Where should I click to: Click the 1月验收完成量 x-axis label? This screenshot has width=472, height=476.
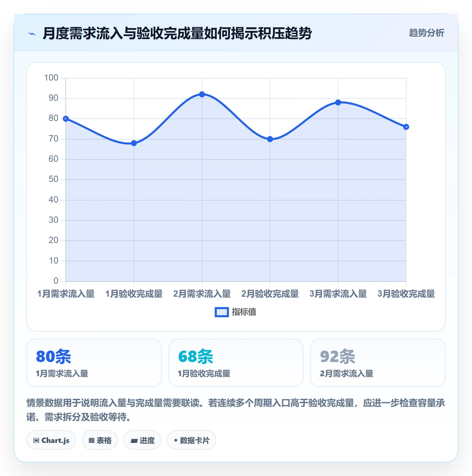point(134,294)
